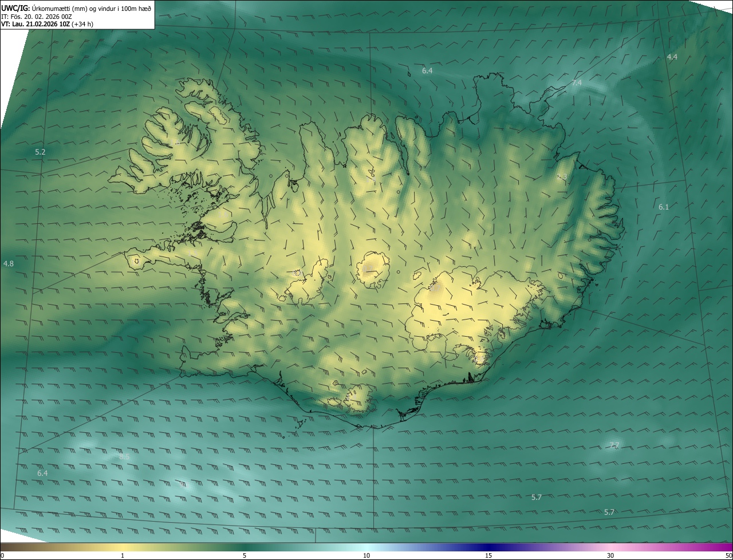Click the 'IT: Fös. 20. 02. 2026 00Z' line
This screenshot has width=733, height=560.
point(36,17)
